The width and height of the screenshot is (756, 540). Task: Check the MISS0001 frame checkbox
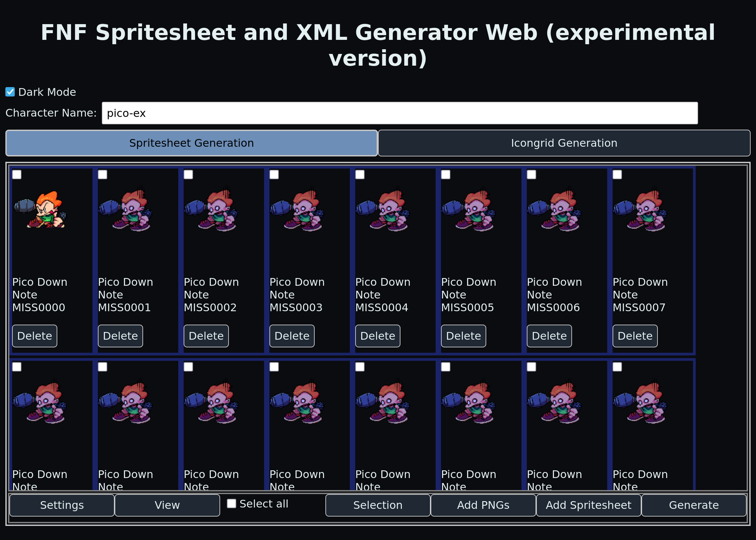click(x=103, y=175)
